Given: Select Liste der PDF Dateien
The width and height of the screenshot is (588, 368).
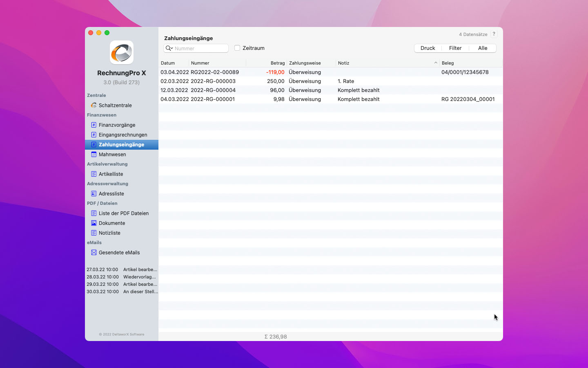Looking at the screenshot, I should coord(123,213).
